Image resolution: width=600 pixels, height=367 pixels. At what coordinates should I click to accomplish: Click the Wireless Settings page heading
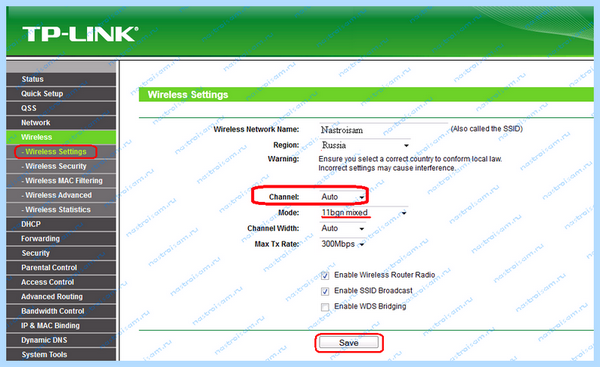pos(188,95)
